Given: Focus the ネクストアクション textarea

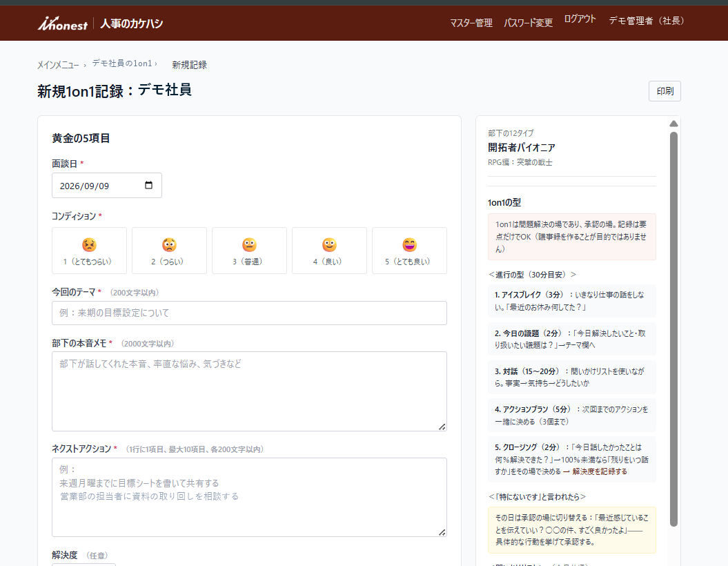Looking at the screenshot, I should point(249,497).
